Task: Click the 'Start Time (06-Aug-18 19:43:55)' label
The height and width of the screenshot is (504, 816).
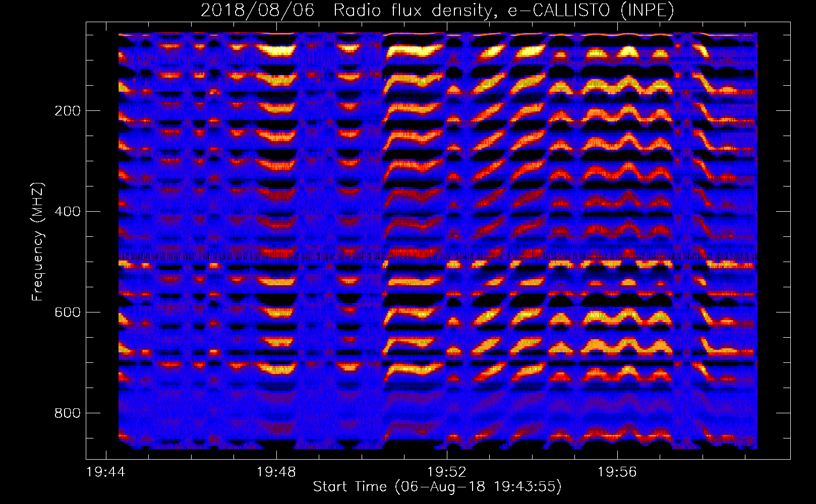Action: (x=437, y=487)
